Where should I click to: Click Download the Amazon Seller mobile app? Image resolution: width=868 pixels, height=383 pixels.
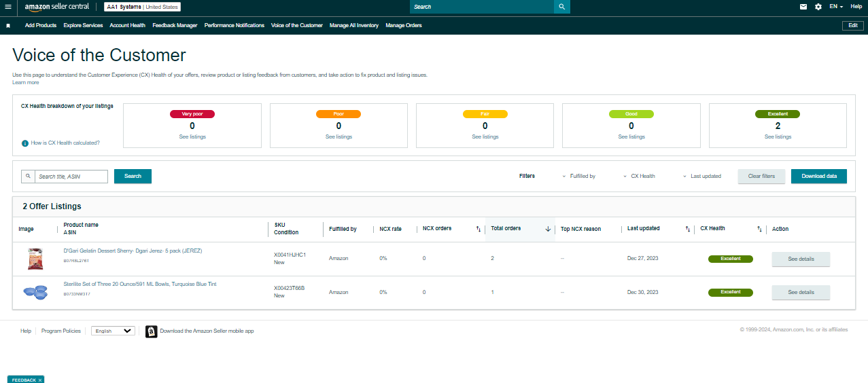[x=207, y=331]
